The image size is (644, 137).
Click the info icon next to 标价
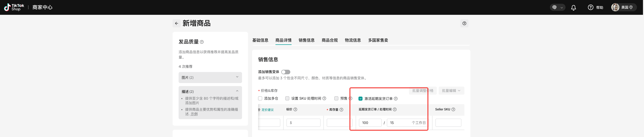(x=295, y=109)
